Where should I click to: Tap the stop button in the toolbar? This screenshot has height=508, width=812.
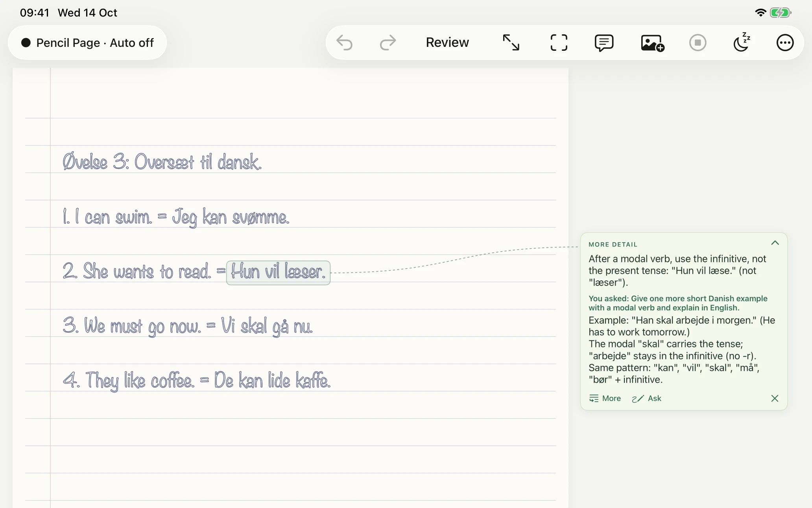(698, 43)
